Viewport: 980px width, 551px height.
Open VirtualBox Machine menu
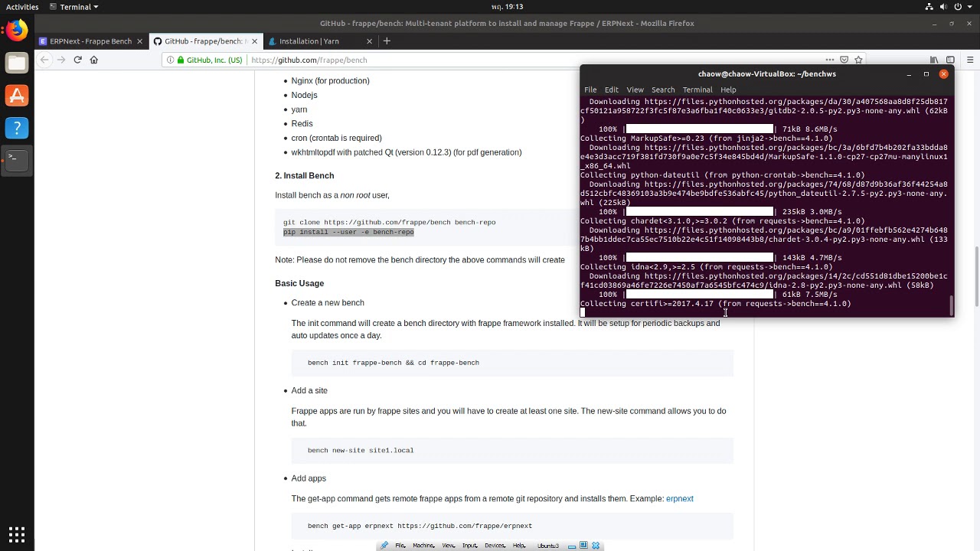(x=423, y=546)
